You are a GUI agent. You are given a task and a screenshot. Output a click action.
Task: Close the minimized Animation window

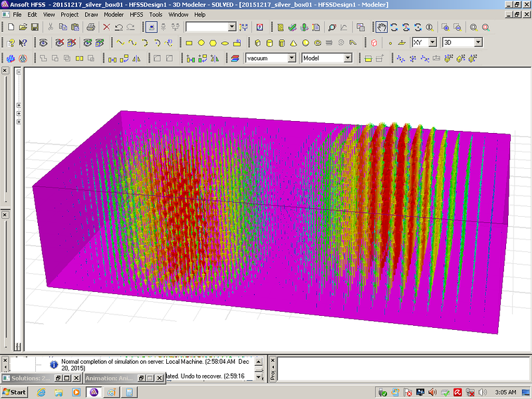pos(160,378)
